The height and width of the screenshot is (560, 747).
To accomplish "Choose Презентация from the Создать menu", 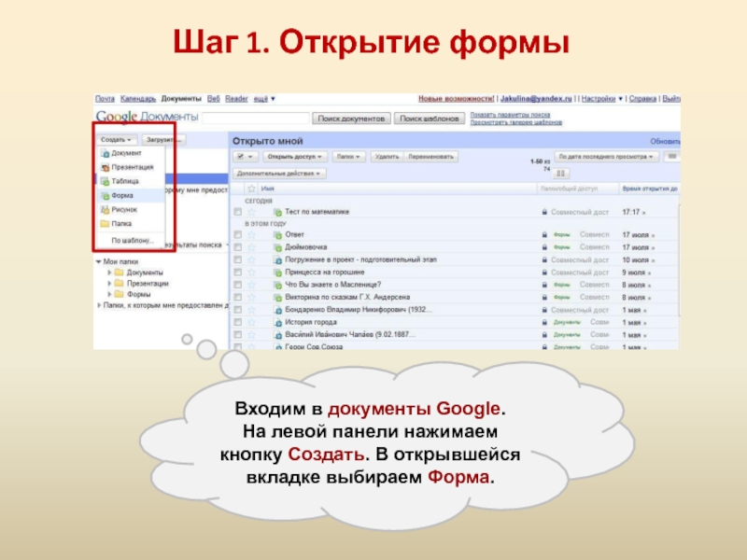I will click(132, 168).
